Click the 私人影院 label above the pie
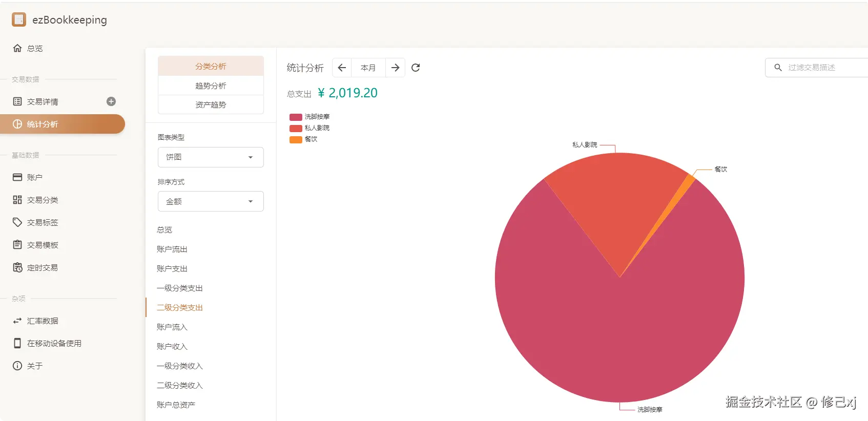The height and width of the screenshot is (421, 868). coord(585,145)
